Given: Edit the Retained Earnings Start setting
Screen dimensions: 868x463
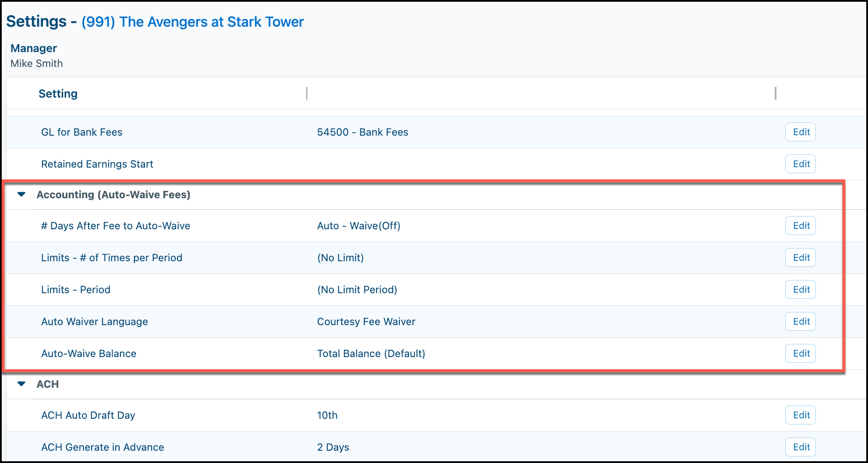Looking at the screenshot, I should [x=801, y=164].
